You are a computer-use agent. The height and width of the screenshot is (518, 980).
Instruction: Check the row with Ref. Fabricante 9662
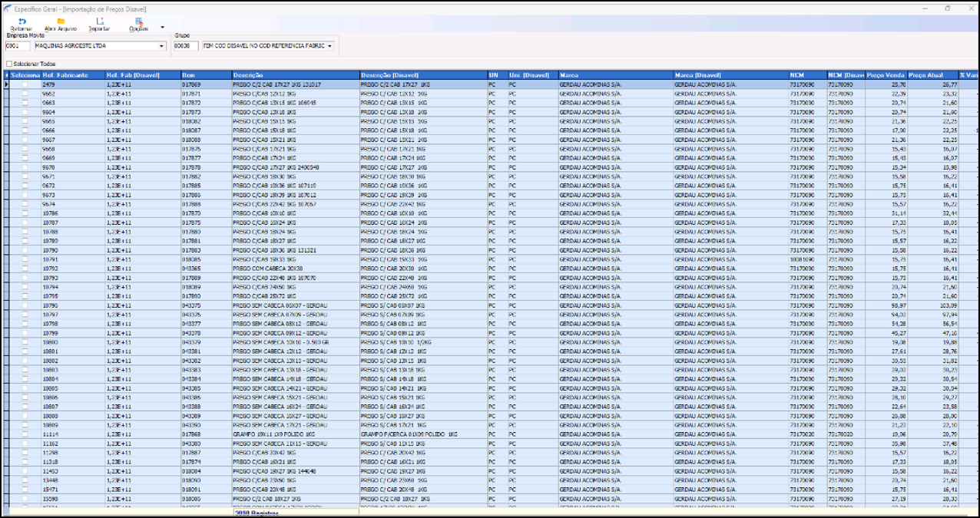click(25, 94)
